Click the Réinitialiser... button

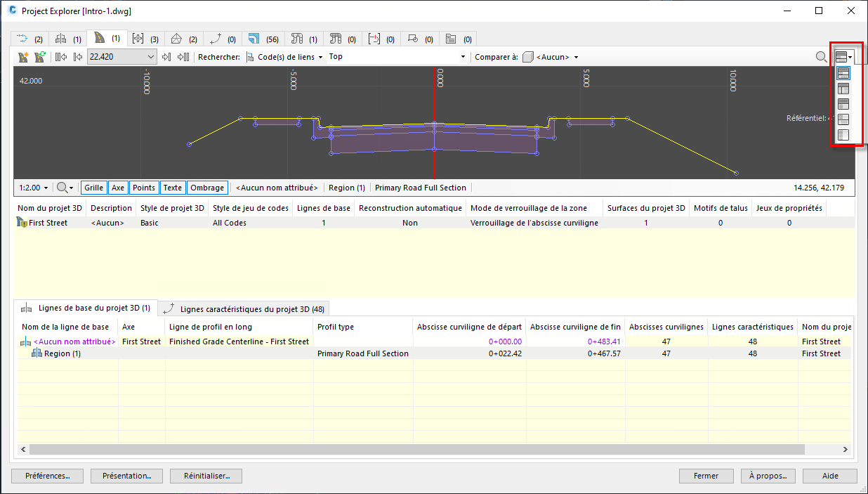click(x=206, y=476)
